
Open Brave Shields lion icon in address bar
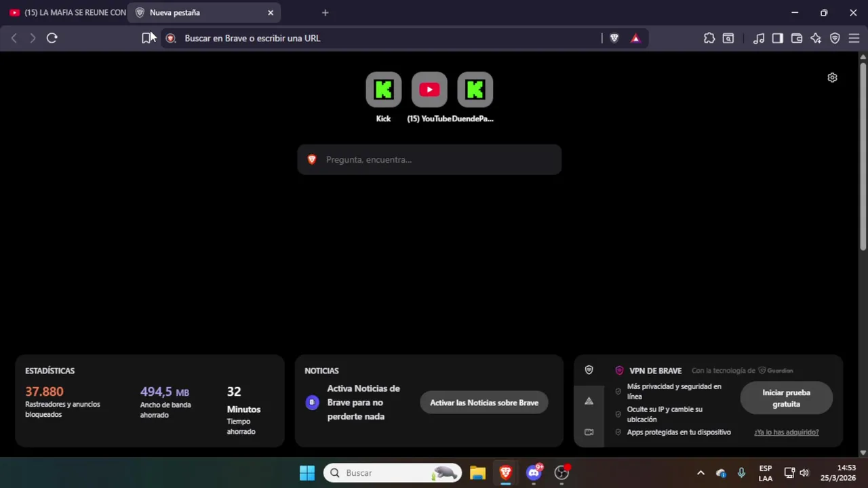pos(614,38)
